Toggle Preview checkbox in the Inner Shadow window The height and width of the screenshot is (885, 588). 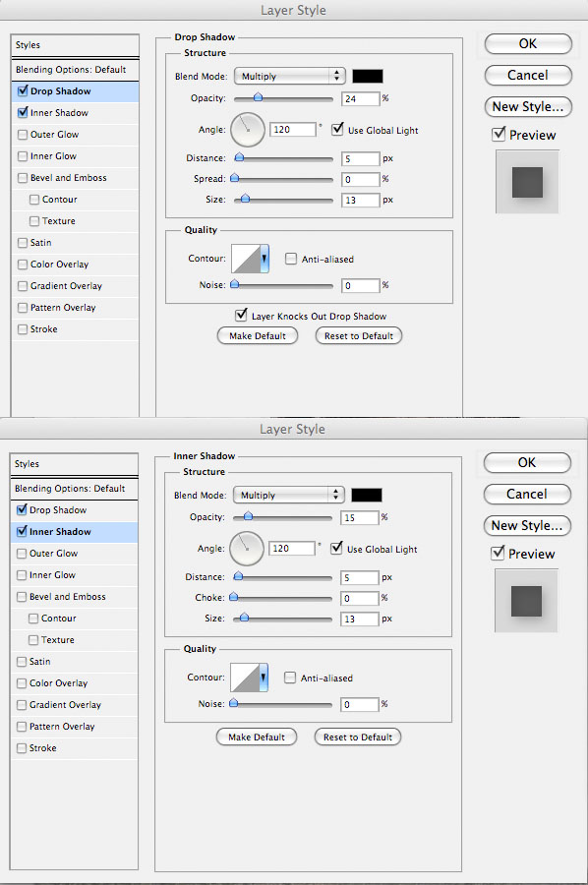498,553
